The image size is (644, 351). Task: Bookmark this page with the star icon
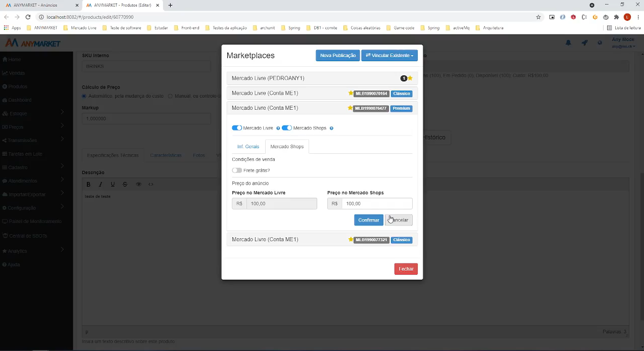click(538, 17)
